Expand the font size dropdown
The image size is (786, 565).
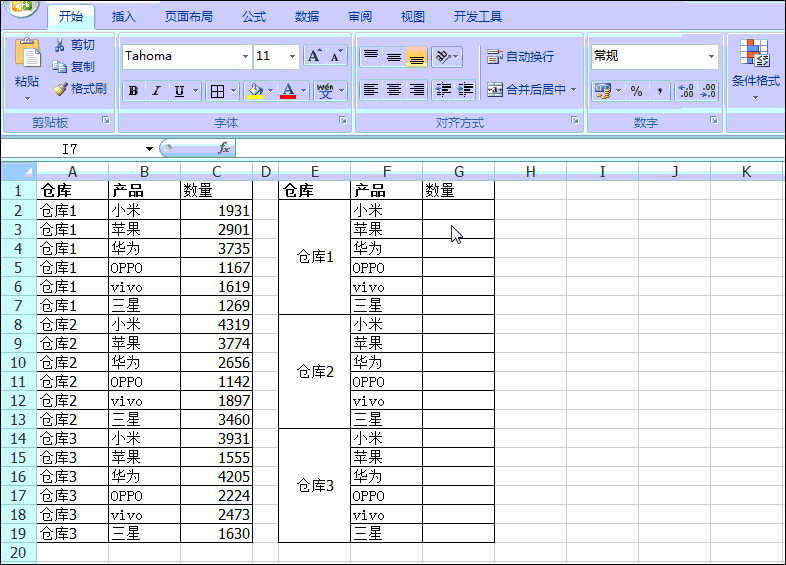292,56
